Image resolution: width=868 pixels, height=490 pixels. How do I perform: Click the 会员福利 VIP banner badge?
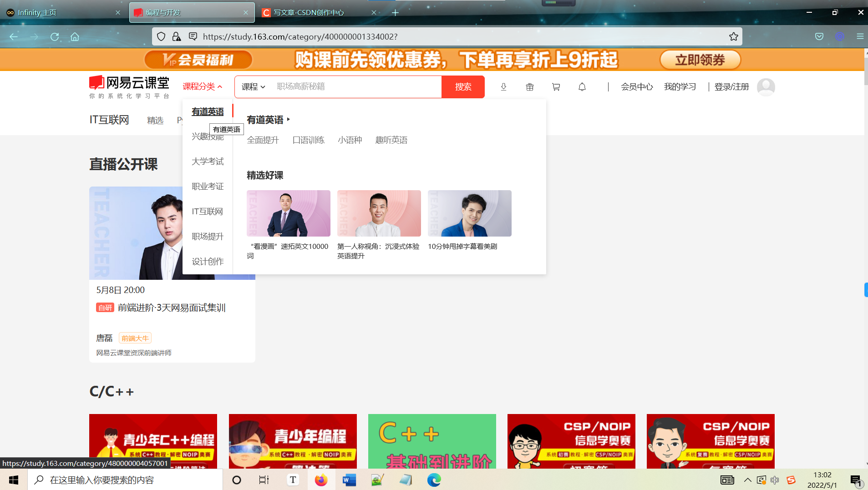(x=198, y=60)
